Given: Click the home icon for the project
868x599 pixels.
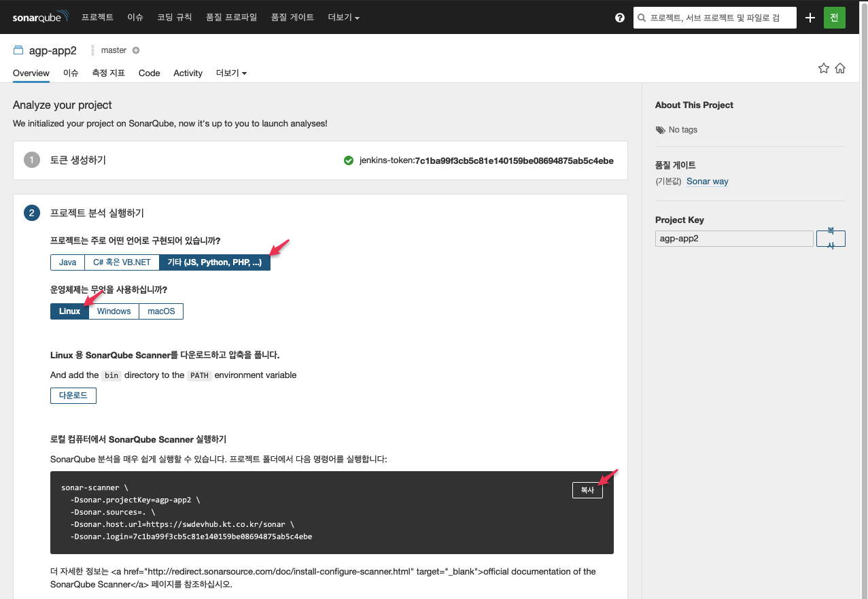Looking at the screenshot, I should pyautogui.click(x=840, y=68).
